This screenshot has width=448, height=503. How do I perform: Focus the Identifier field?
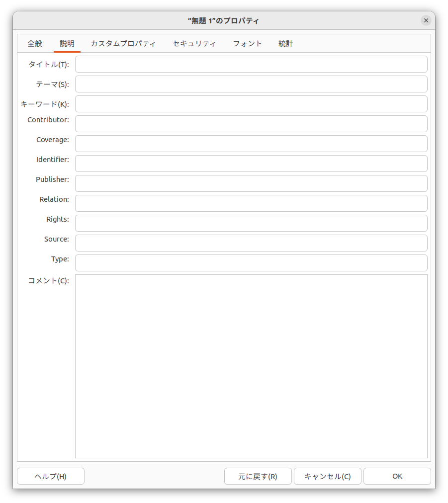click(251, 164)
